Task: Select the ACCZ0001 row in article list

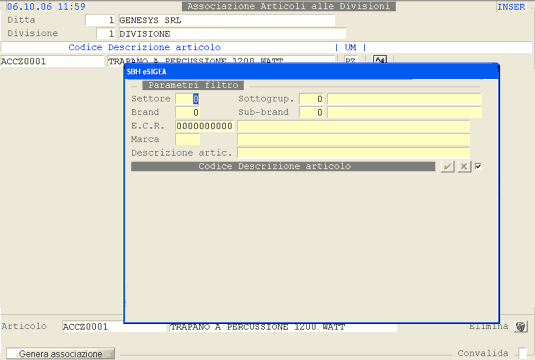Action: [52, 61]
